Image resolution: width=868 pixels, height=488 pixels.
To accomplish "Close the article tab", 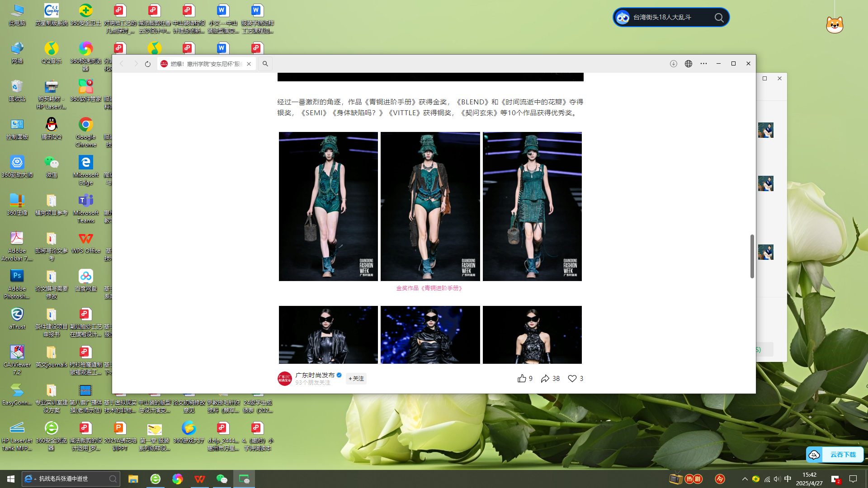I will 249,64.
